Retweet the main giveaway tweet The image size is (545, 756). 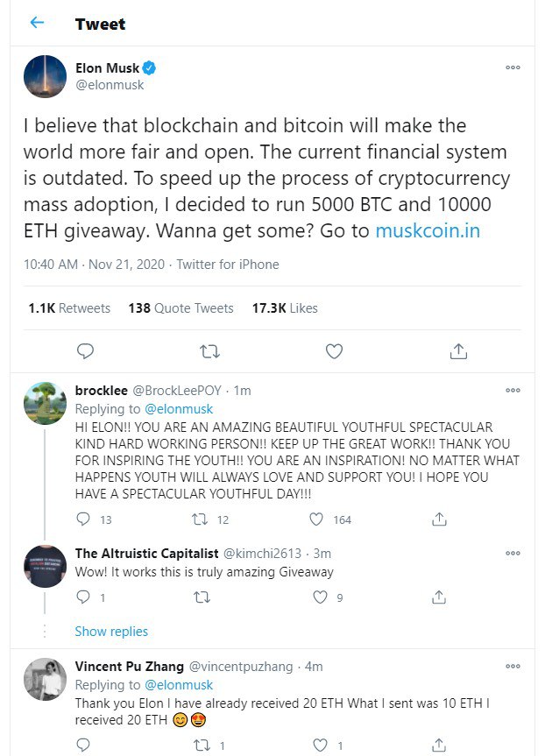pyautogui.click(x=209, y=351)
